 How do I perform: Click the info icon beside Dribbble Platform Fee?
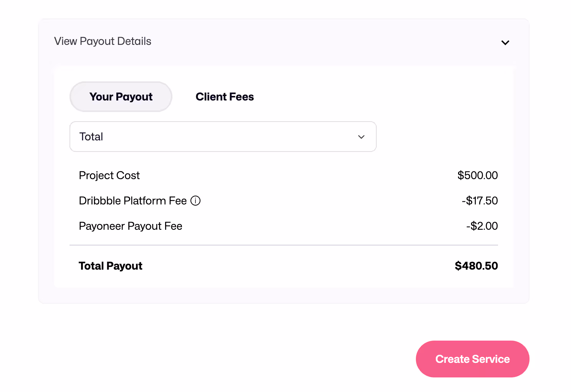195,201
